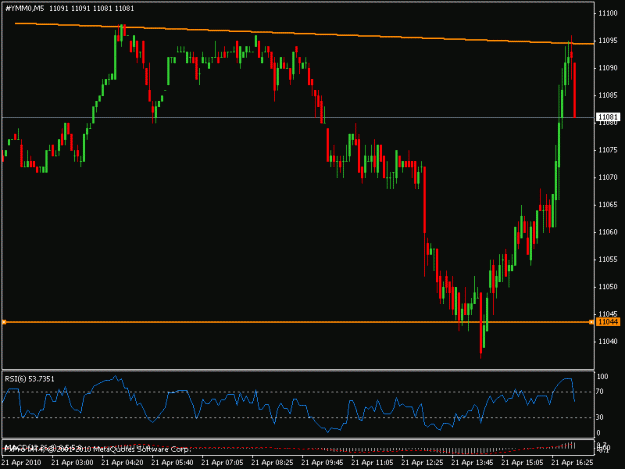Viewport: 625px width, 469px height.
Task: Click the 11100 price axis label
Action: pyautogui.click(x=608, y=13)
